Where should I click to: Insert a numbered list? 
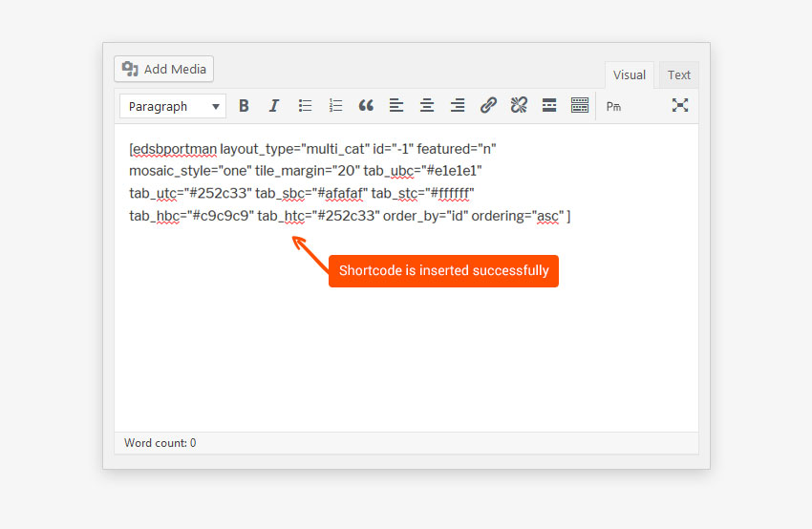click(335, 106)
